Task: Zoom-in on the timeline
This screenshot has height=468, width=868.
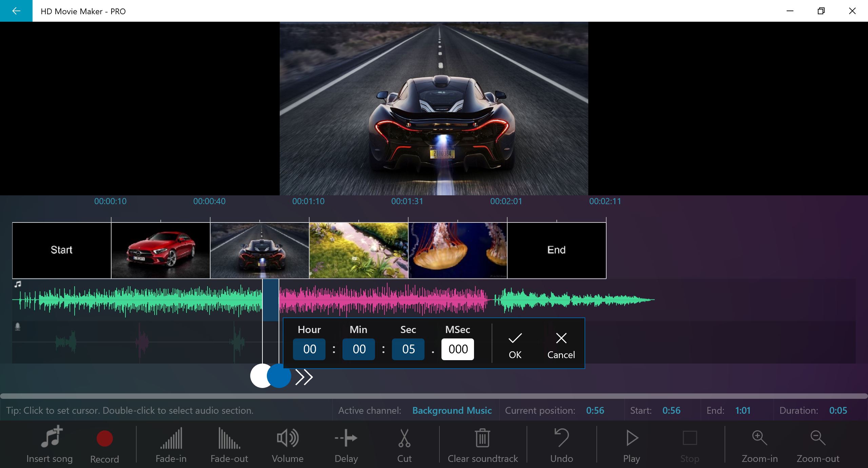Action: (759, 445)
